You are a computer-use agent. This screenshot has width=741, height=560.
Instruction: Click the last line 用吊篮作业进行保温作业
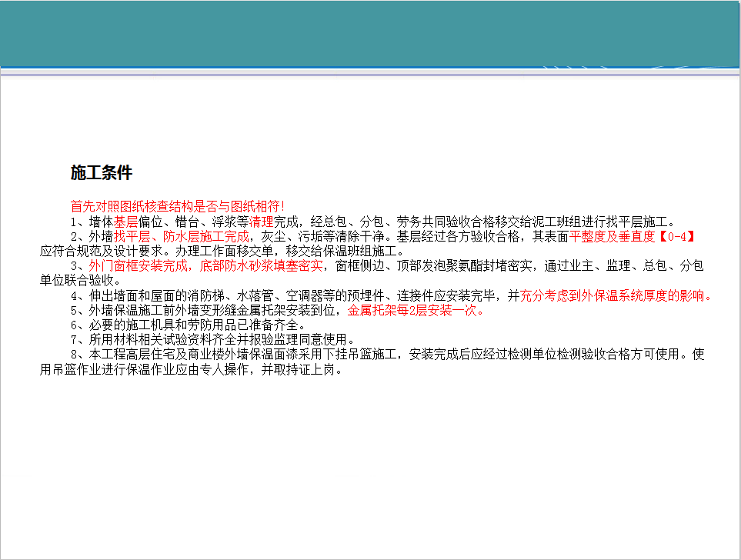coord(192,369)
